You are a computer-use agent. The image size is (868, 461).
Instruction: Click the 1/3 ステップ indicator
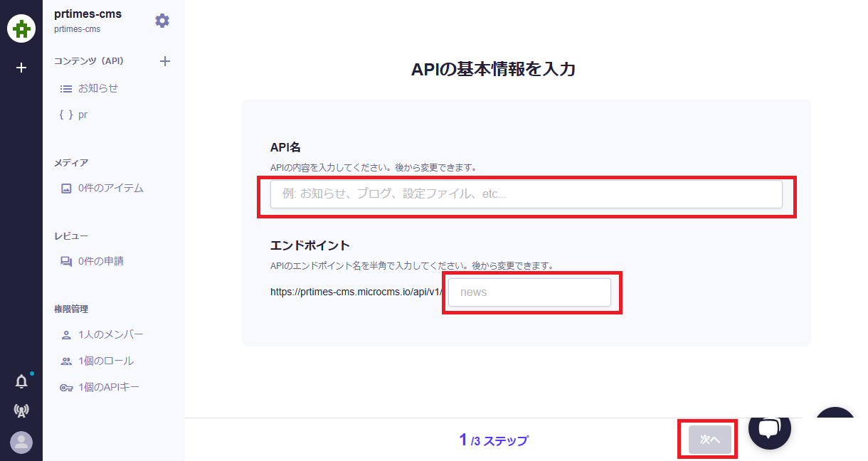(x=494, y=440)
